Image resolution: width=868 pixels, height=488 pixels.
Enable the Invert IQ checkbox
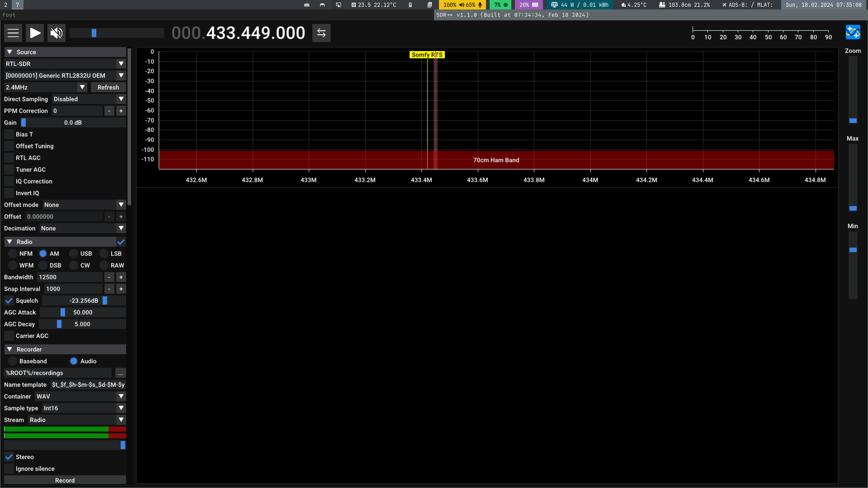tap(9, 193)
